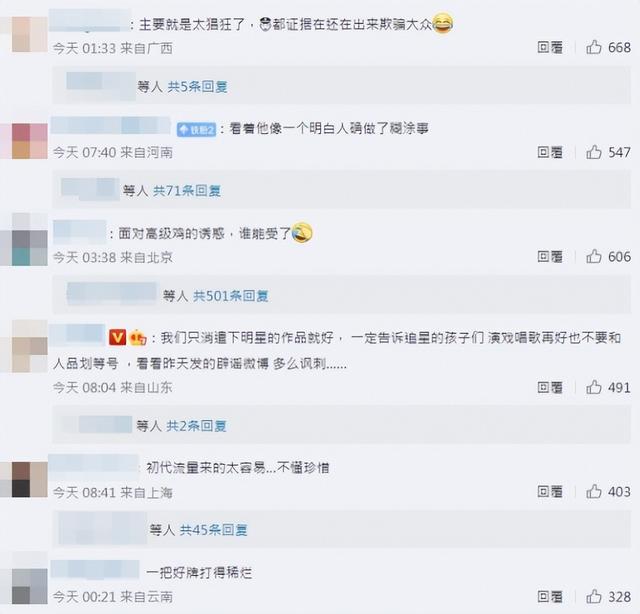Reply to the Henan comment at 07:40
Screen dimensions: 640x614
point(550,152)
